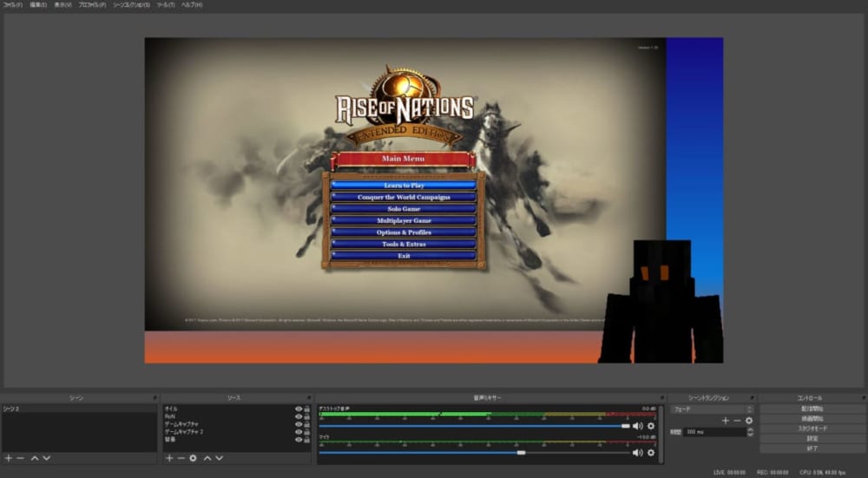The width and height of the screenshot is (868, 478).
Task: Open mic audio settings gear
Action: pos(651,452)
